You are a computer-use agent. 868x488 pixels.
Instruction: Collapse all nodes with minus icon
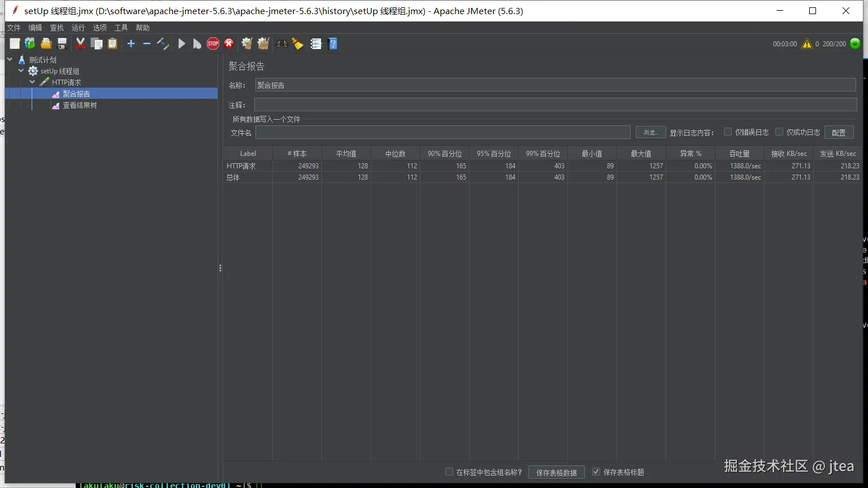pos(147,43)
